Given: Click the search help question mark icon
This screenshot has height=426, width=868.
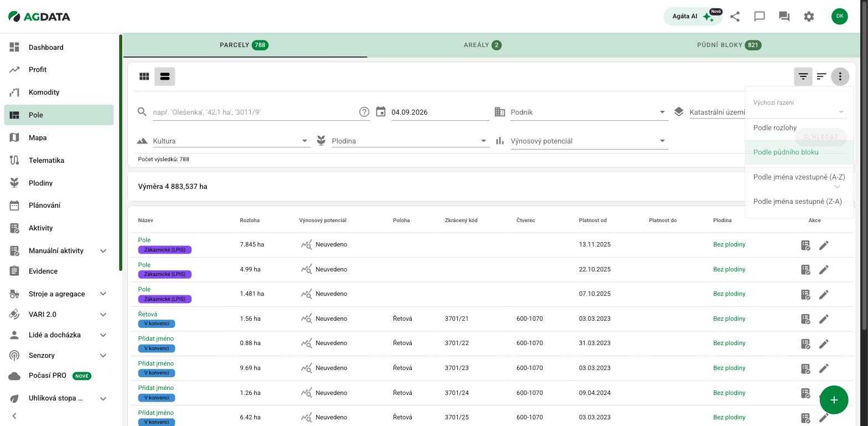Looking at the screenshot, I should [x=364, y=112].
